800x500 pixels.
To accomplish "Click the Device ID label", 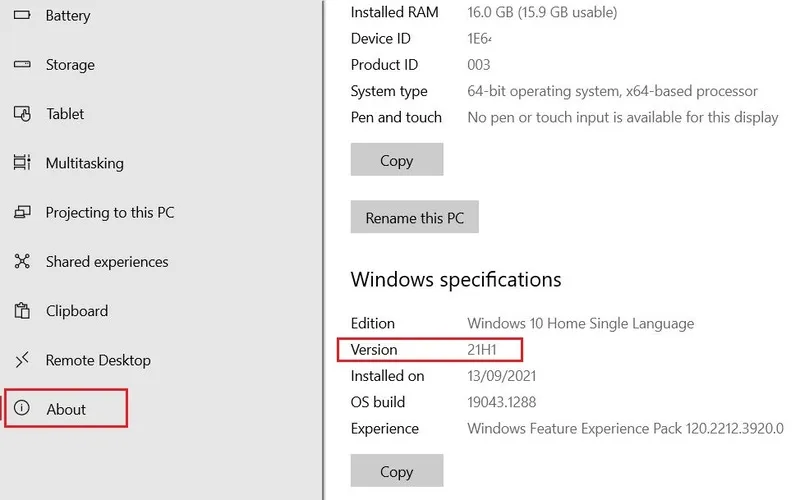I will pos(380,38).
